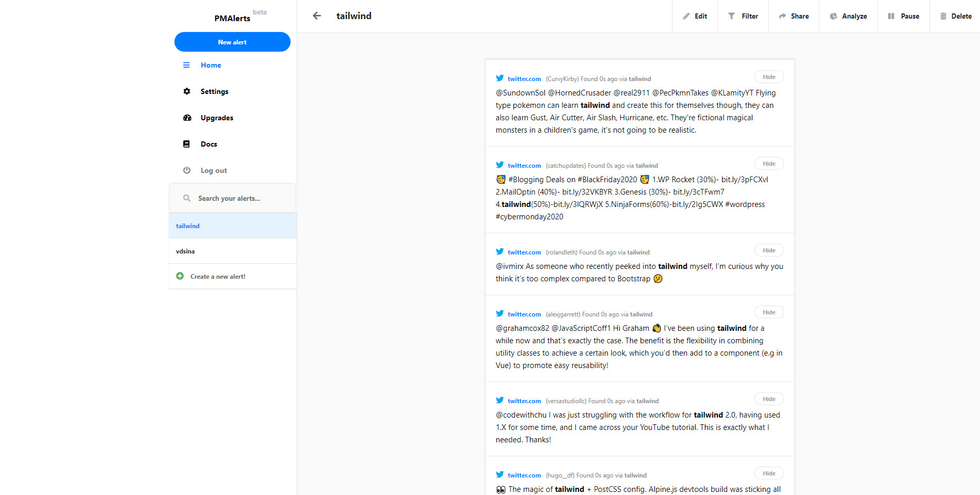Open twitter.com link on catchupdates post
Screen dimensions: 980x495
pos(524,166)
